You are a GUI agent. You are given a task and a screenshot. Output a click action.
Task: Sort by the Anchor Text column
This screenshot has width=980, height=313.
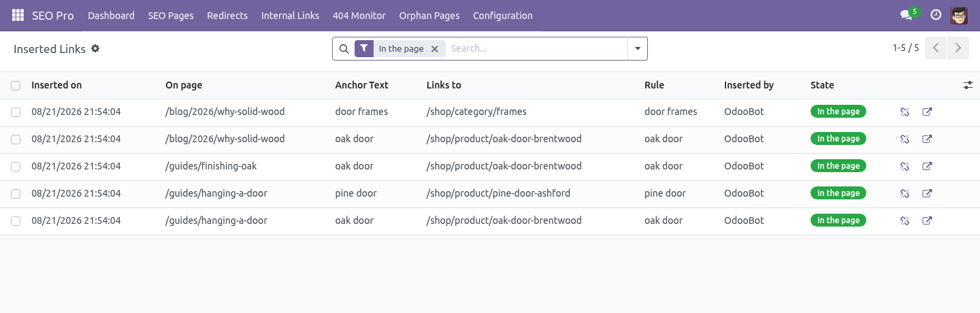(x=361, y=85)
